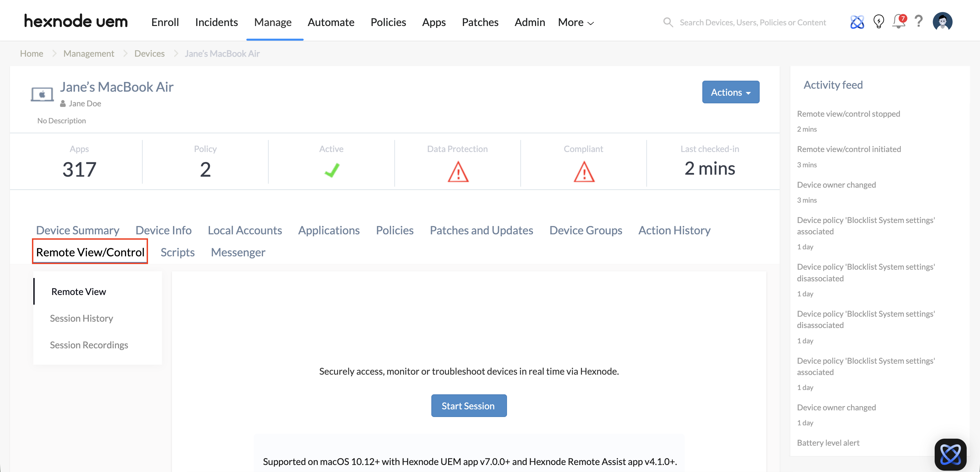The image size is (980, 472).
Task: Open the More menu chevron
Action: pos(589,23)
